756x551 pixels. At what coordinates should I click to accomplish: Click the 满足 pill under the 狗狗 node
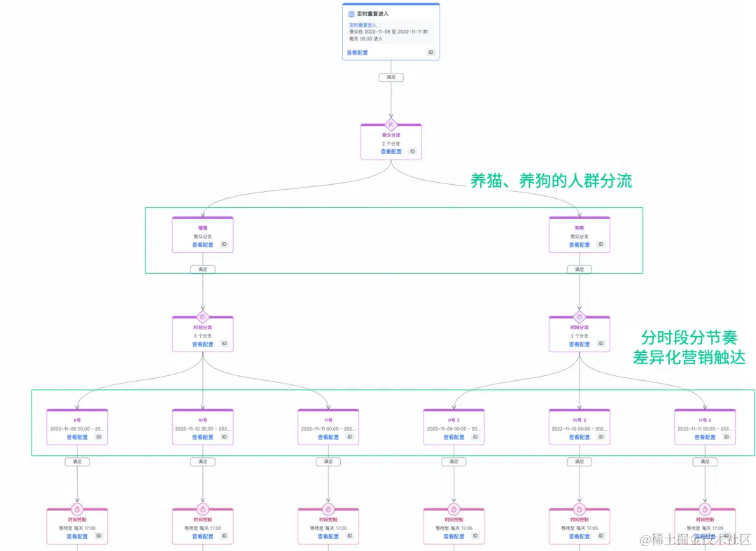pyautogui.click(x=580, y=269)
